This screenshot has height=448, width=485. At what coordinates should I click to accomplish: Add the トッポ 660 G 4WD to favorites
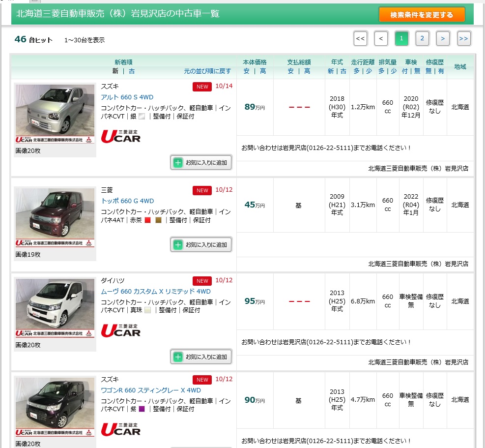click(x=201, y=244)
